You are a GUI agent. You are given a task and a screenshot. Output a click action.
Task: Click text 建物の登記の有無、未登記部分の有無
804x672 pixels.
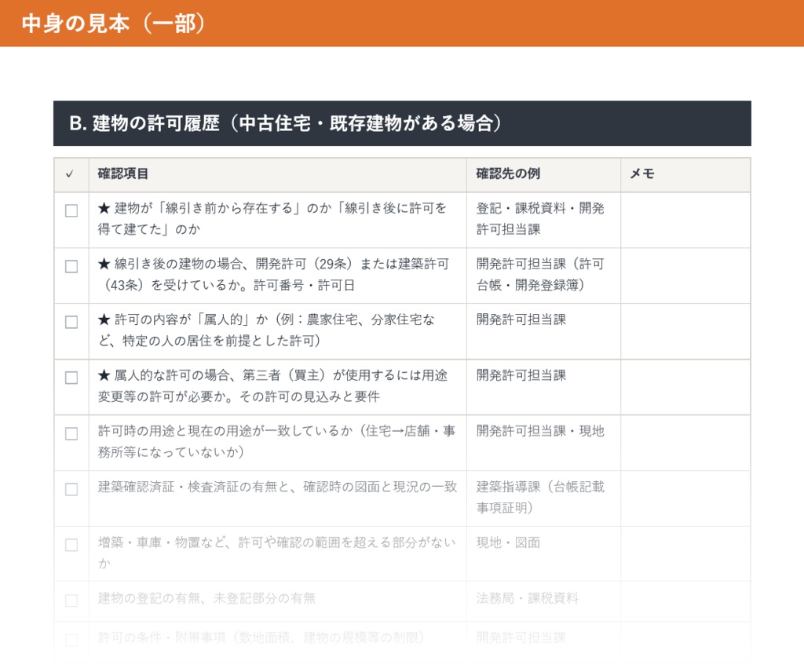206,598
